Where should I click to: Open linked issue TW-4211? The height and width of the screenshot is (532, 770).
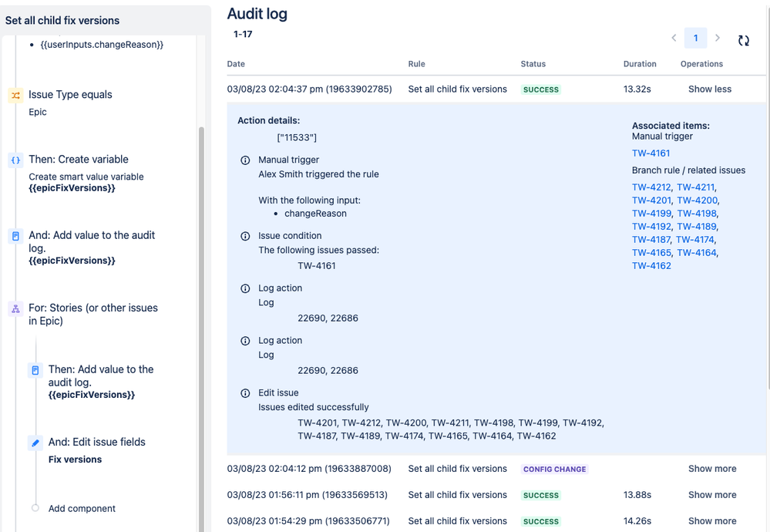(x=695, y=187)
